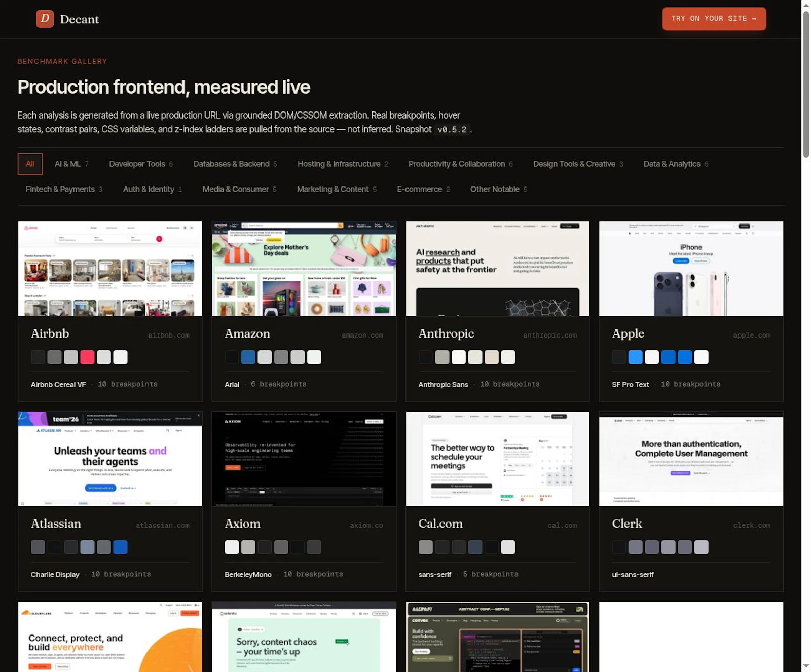Click the Atlassian card title
Image resolution: width=811 pixels, height=672 pixels.
[56, 524]
